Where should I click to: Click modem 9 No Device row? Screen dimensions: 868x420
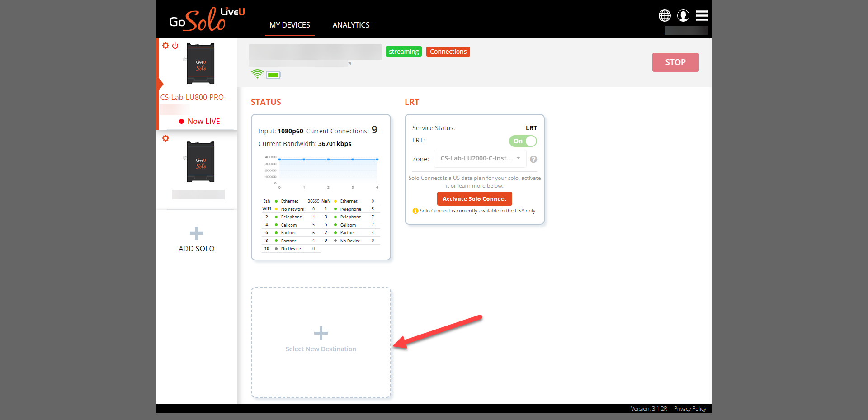(350, 241)
